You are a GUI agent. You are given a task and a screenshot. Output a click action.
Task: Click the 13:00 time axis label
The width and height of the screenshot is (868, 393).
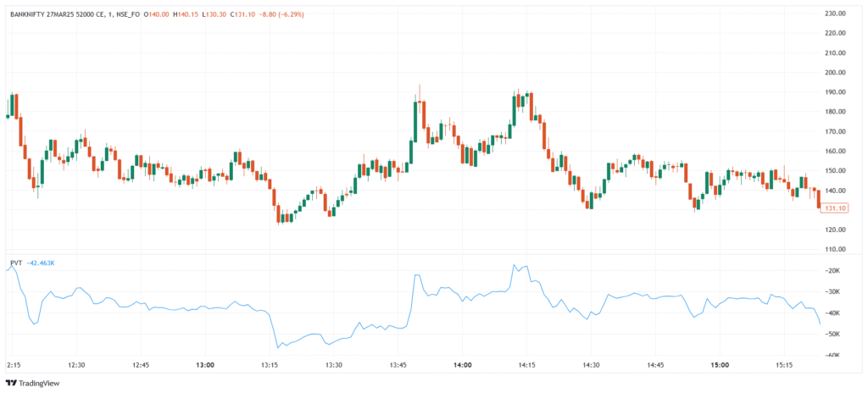(x=204, y=365)
